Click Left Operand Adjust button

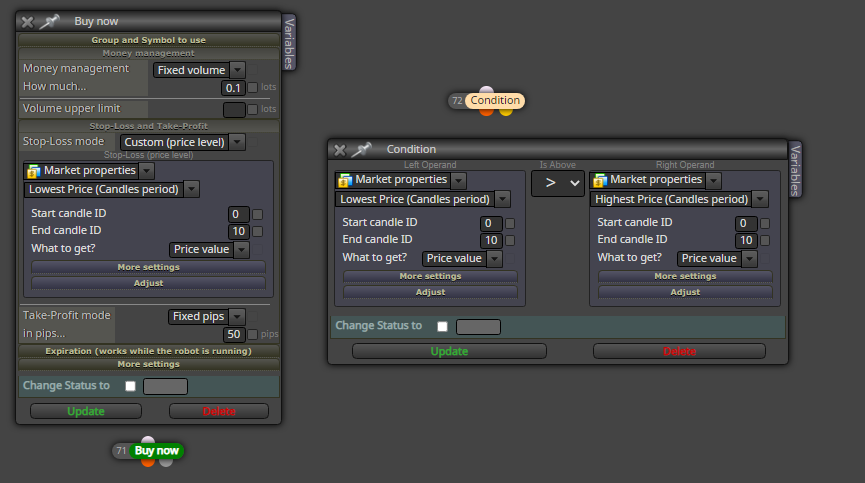tap(430, 292)
